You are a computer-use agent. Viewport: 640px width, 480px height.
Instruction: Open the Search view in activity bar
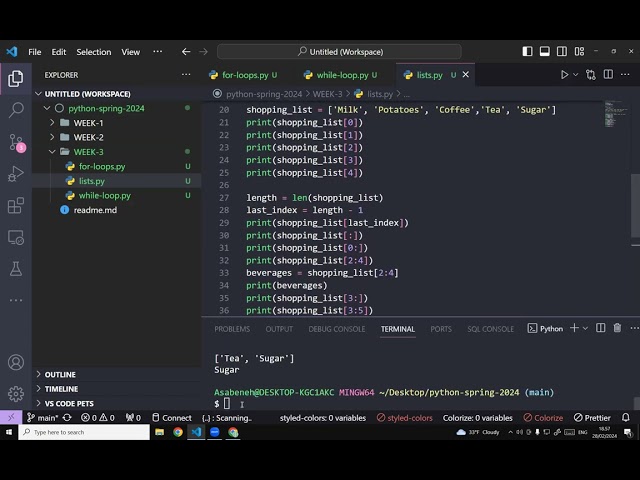16,109
